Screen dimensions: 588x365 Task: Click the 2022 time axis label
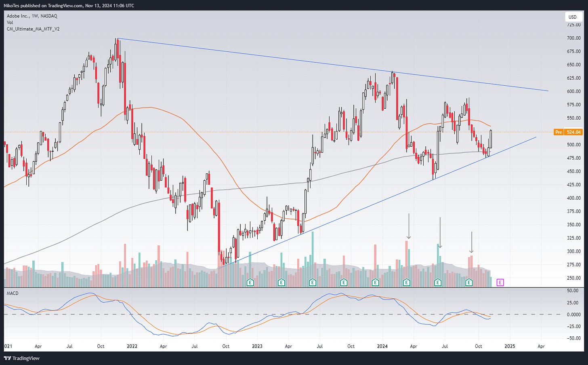[x=132, y=346]
